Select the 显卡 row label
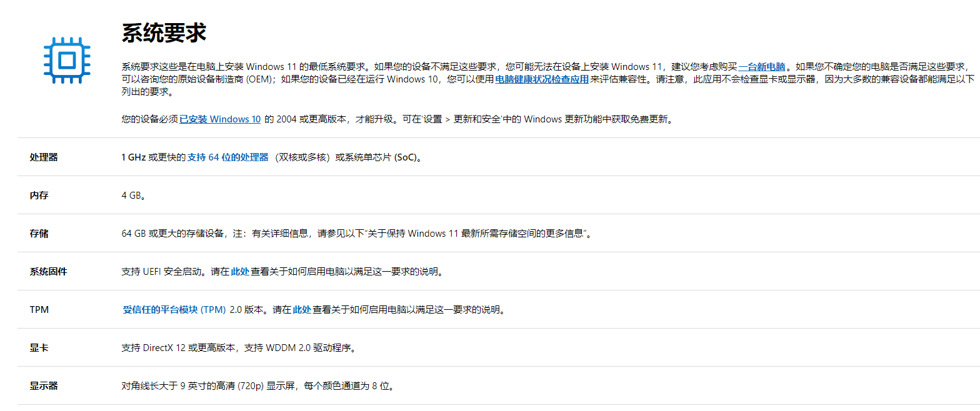980x411 pixels. tap(39, 348)
